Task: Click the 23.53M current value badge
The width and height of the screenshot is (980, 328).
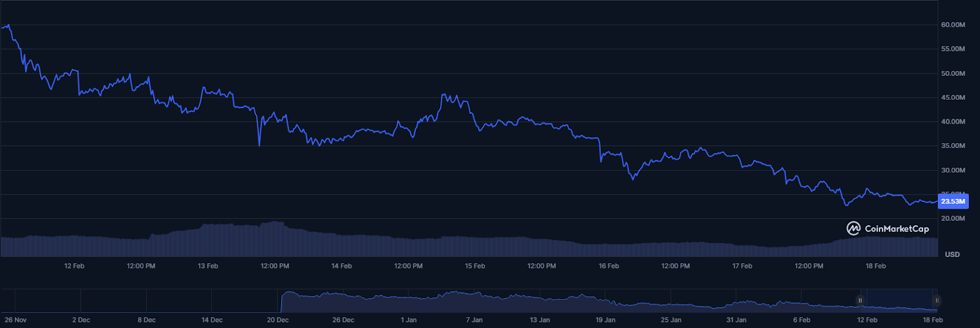Action: (952, 201)
